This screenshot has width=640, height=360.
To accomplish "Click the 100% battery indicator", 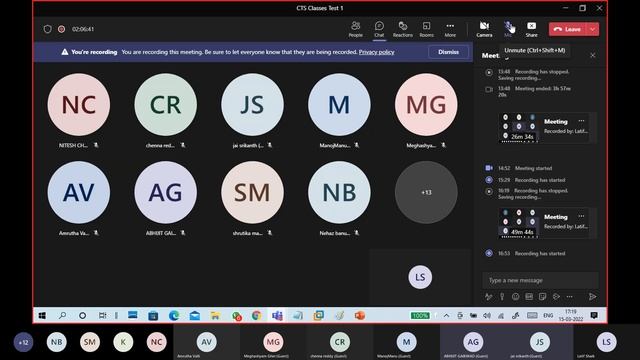I will [420, 316].
